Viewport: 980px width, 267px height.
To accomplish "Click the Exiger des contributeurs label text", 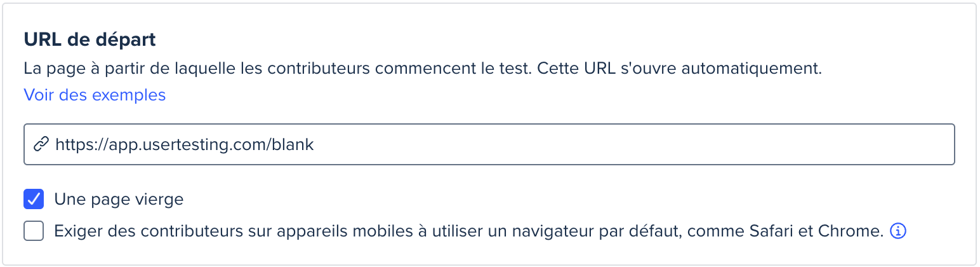I will 469,231.
